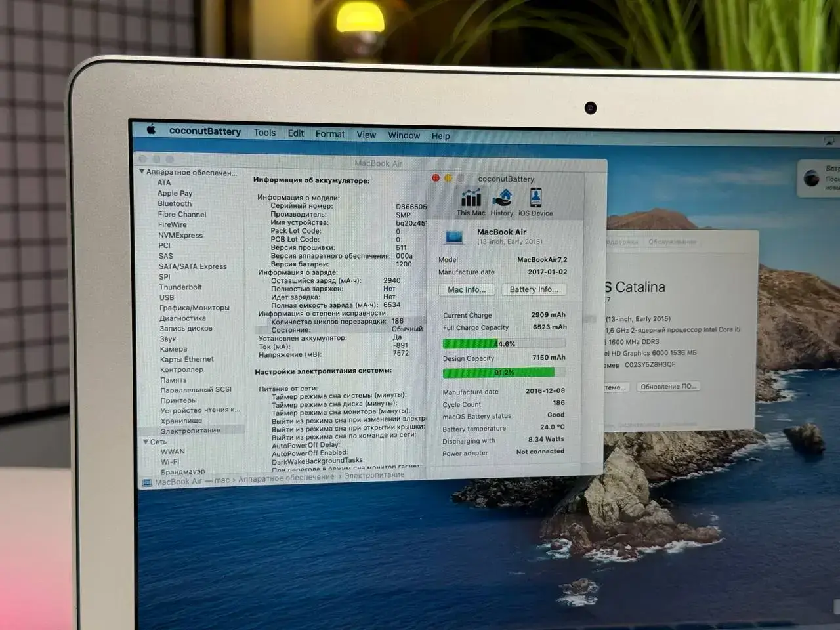840x630 pixels.
Task: Select WWAN under Сеть
Action: (173, 451)
